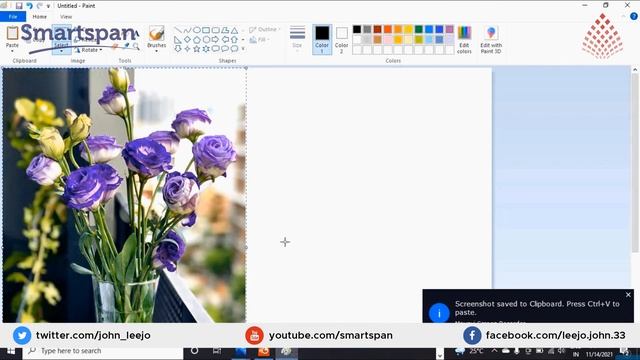Choose the Oval shape
This screenshot has width=640, height=360.
[197, 30]
